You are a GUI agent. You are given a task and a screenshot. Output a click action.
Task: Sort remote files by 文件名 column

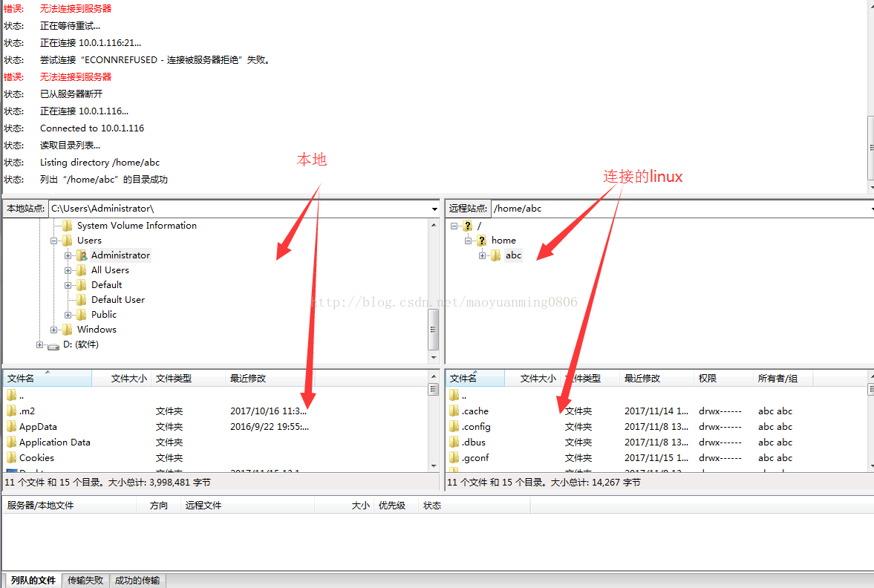475,379
